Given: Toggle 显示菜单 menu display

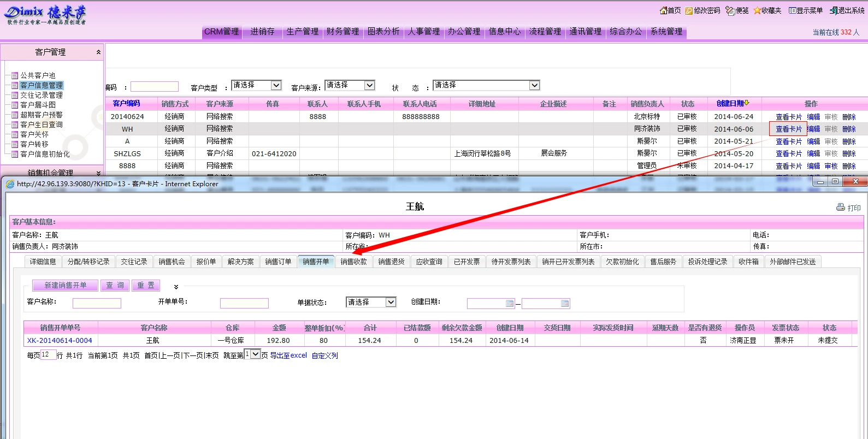Looking at the screenshot, I should 805,10.
